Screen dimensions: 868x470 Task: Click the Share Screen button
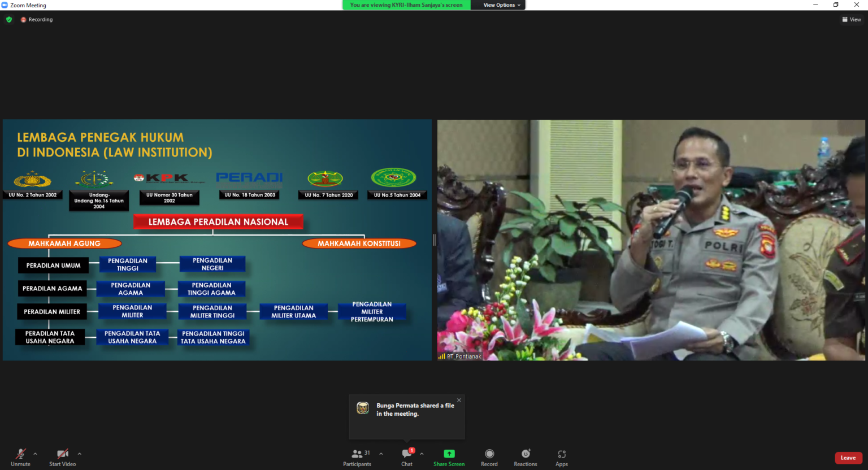click(449, 457)
